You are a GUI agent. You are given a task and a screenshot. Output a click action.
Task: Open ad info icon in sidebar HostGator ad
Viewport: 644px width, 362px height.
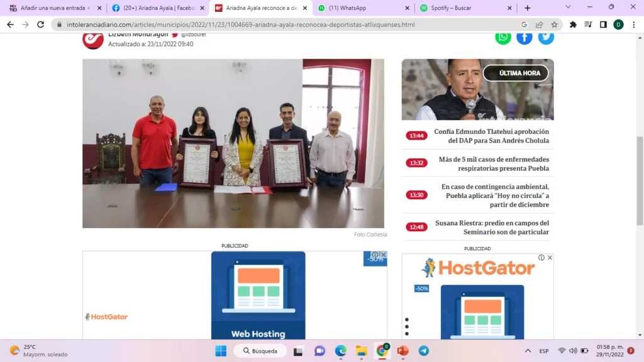[541, 258]
